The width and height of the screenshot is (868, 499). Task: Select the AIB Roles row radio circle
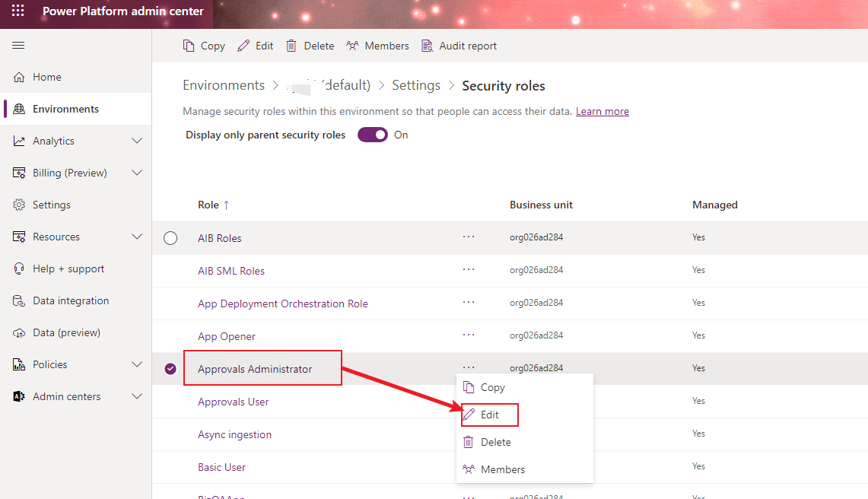coord(170,238)
